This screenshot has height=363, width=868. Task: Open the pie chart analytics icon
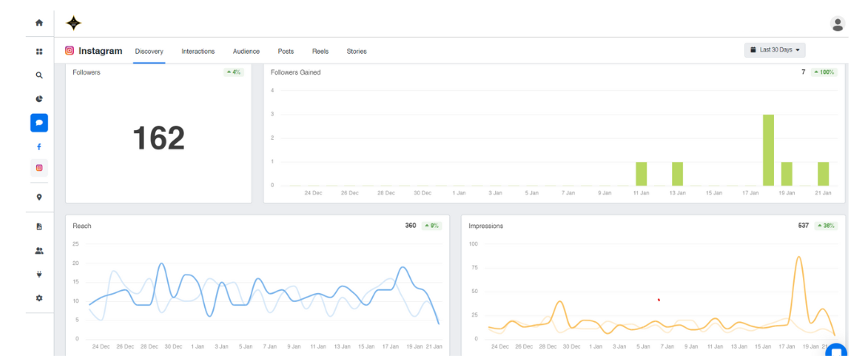39,99
